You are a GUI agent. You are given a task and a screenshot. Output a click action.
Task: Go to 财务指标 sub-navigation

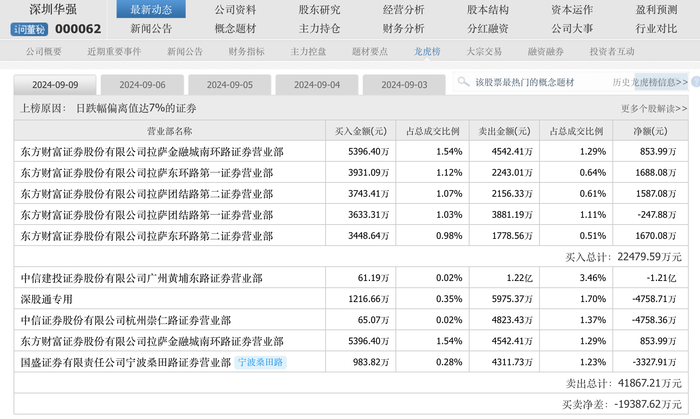point(246,52)
